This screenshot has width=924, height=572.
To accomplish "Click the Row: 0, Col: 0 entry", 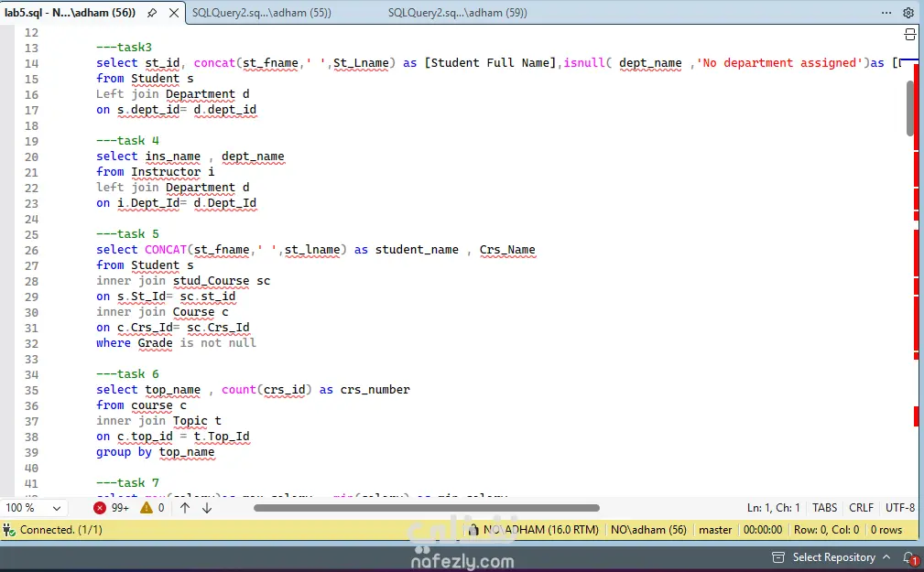I will click(826, 530).
